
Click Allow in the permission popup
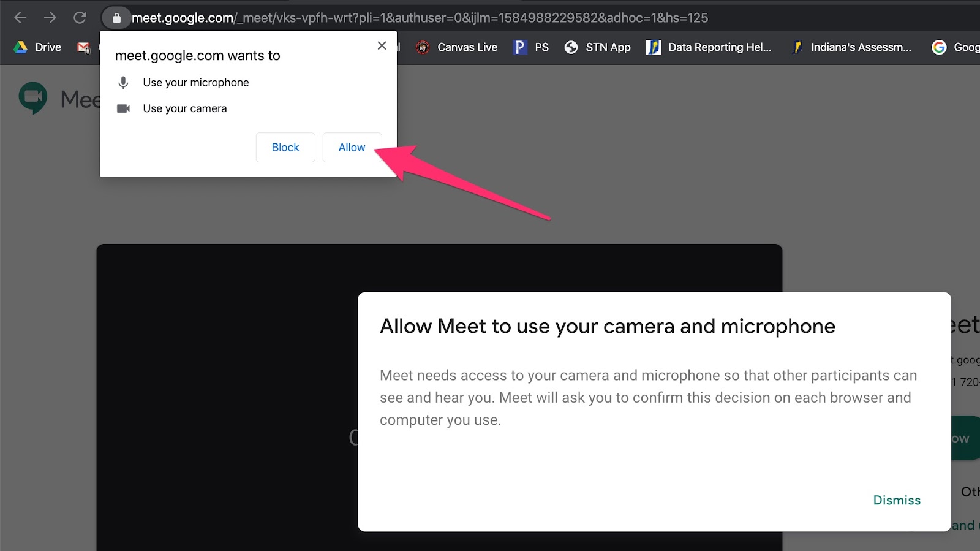click(352, 147)
